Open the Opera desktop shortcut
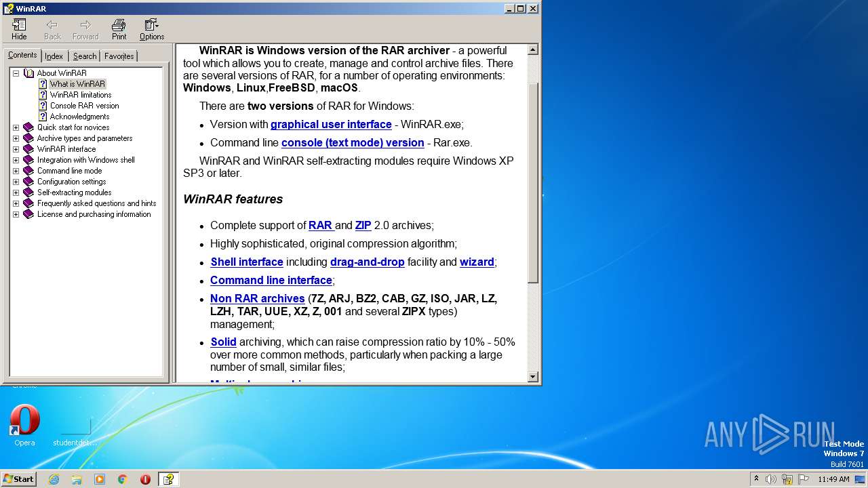 coord(24,425)
